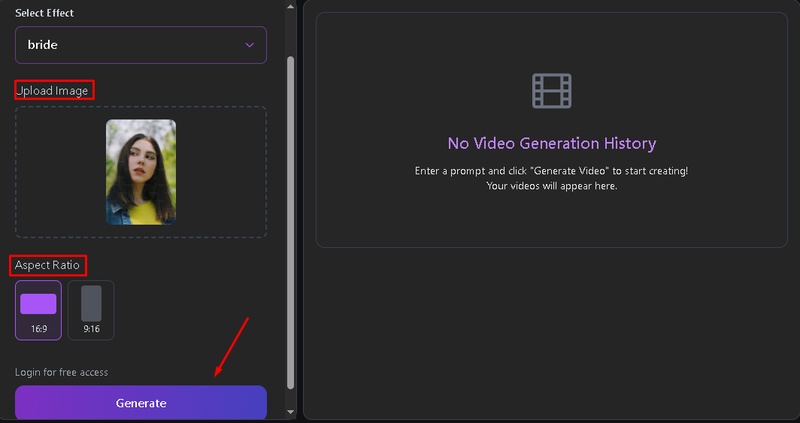The height and width of the screenshot is (423, 800).
Task: Click the "No Video Generation History" heading
Action: pyautogui.click(x=551, y=144)
